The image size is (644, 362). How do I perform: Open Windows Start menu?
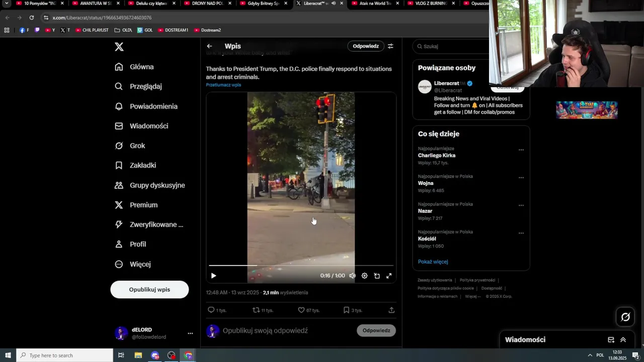8,355
